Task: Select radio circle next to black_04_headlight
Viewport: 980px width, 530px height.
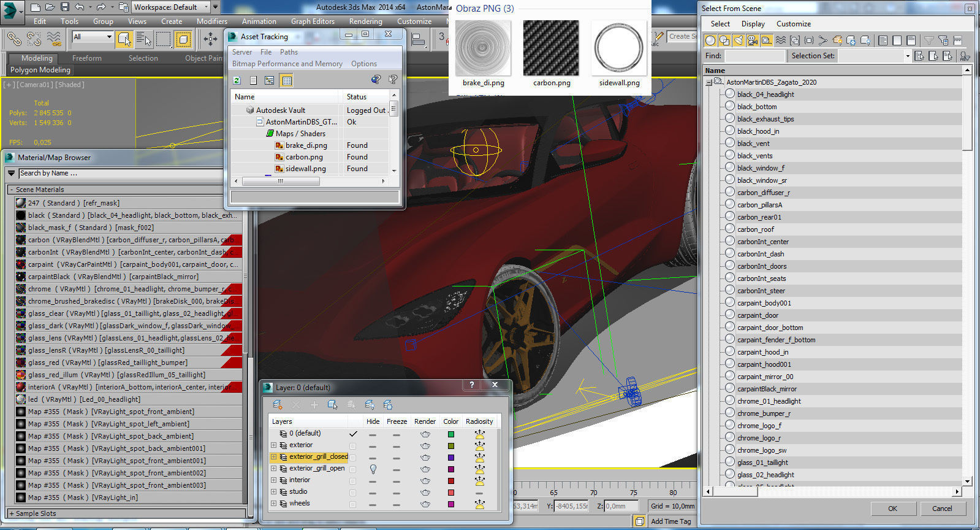Action: point(729,94)
